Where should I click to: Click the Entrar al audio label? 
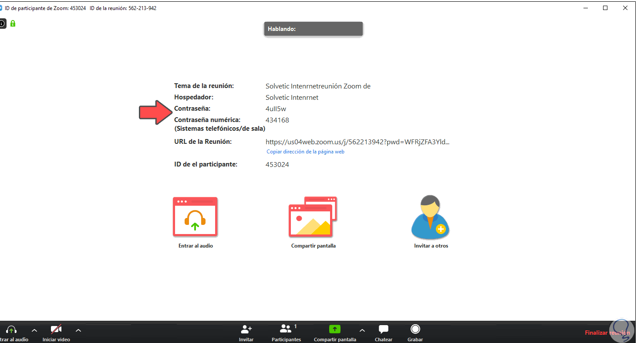click(x=196, y=246)
